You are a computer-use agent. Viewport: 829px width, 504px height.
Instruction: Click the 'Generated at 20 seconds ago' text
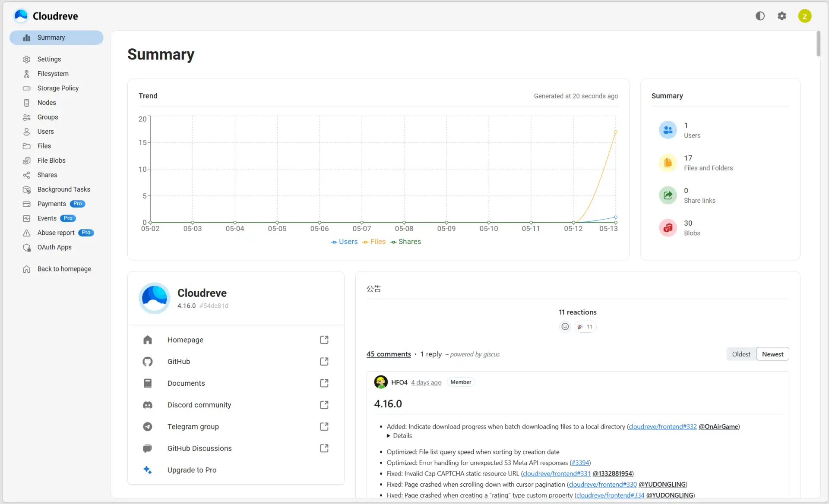[576, 96]
